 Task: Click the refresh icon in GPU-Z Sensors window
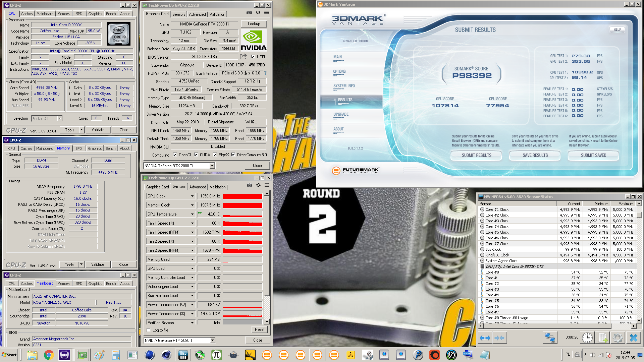pos(258,185)
